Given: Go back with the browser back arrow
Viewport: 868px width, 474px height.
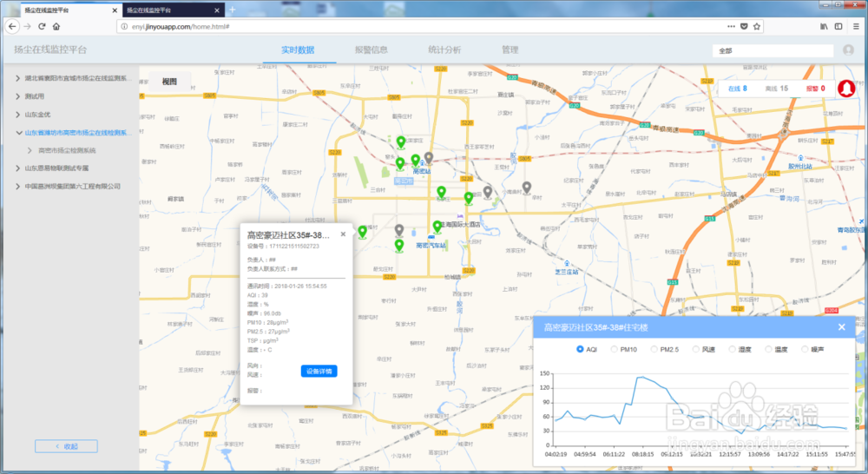Looking at the screenshot, I should [12, 26].
